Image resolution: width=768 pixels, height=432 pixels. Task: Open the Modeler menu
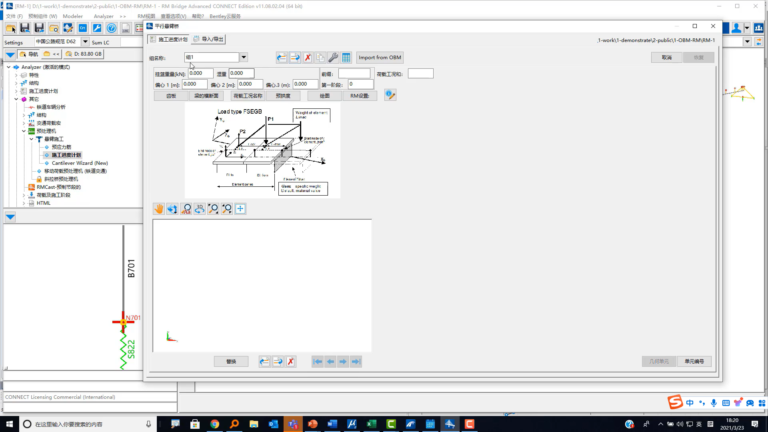point(72,16)
